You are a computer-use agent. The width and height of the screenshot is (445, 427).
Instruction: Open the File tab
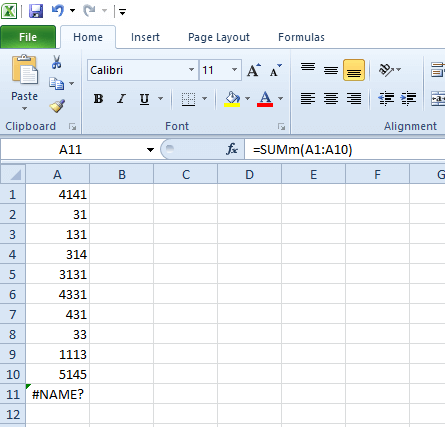28,37
